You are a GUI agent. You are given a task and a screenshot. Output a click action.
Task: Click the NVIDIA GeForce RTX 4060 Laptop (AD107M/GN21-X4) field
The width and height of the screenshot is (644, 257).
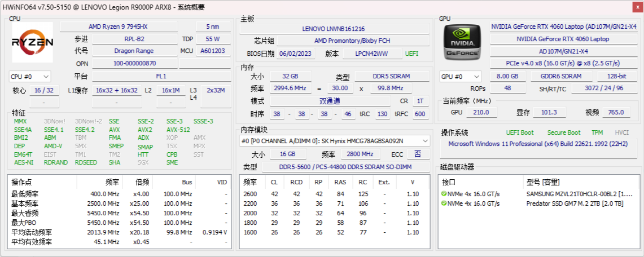[564, 26]
